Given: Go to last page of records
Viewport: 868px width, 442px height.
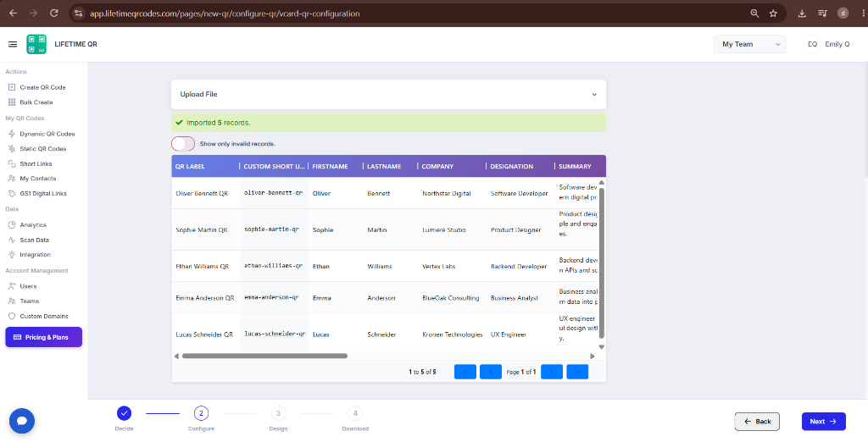Looking at the screenshot, I should pyautogui.click(x=577, y=373).
